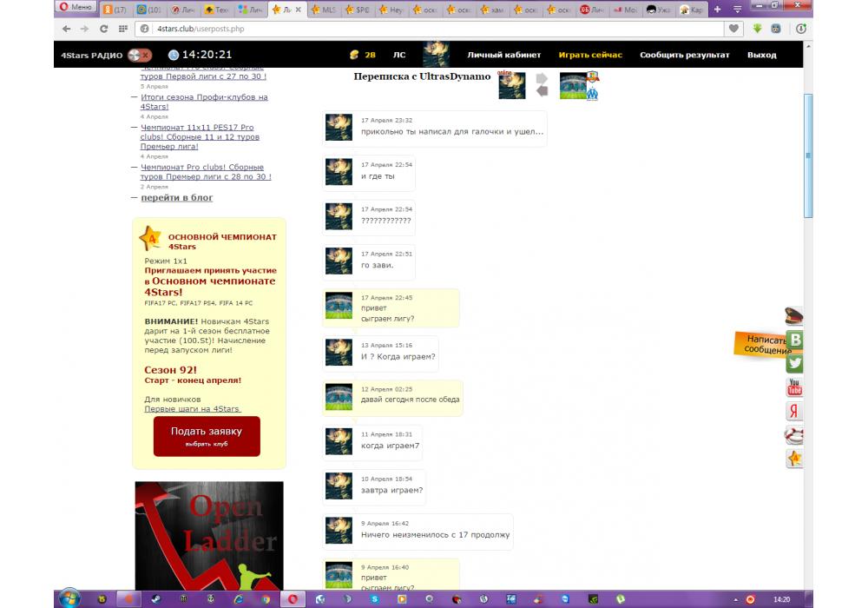This screenshot has width=868, height=608.
Task: Select Играть сейчас in the top menu
Action: [x=590, y=55]
